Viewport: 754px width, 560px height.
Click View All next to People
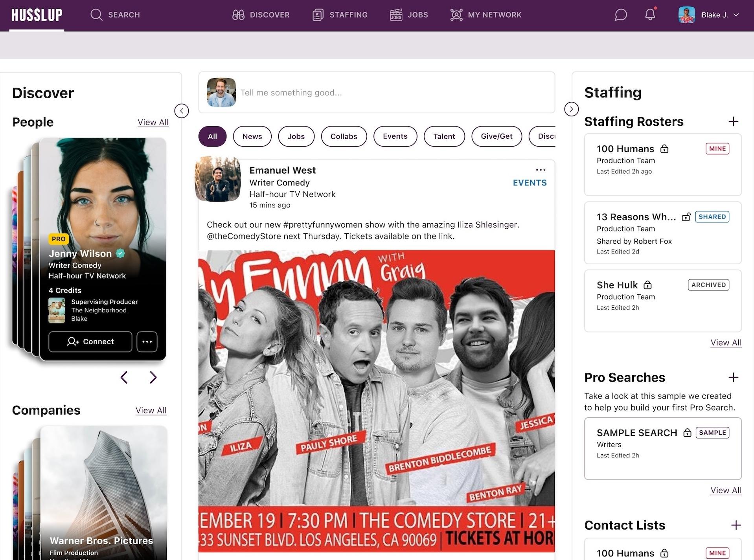click(153, 122)
